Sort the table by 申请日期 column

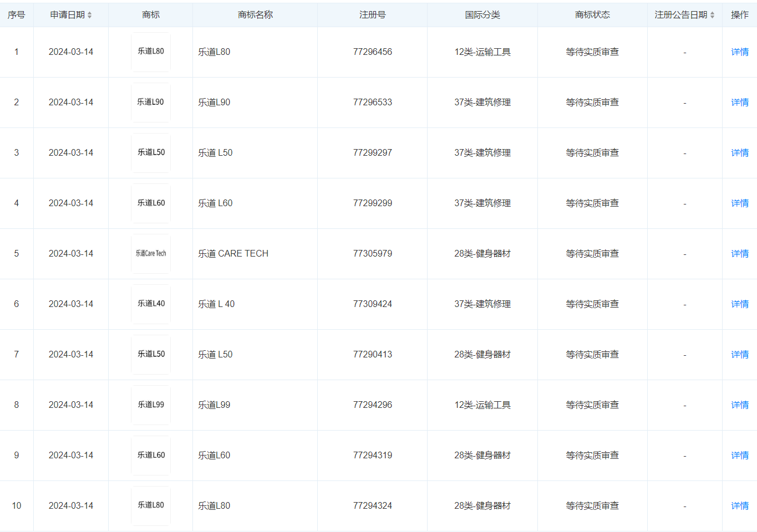click(x=89, y=15)
